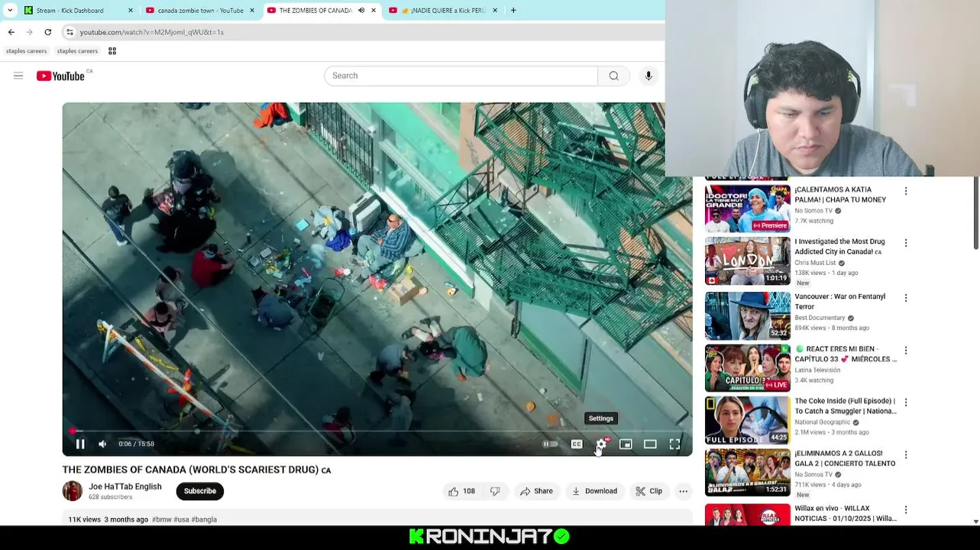The width and height of the screenshot is (980, 550).
Task: Open options for REACT ERES MI BIEN
Action: tap(906, 351)
